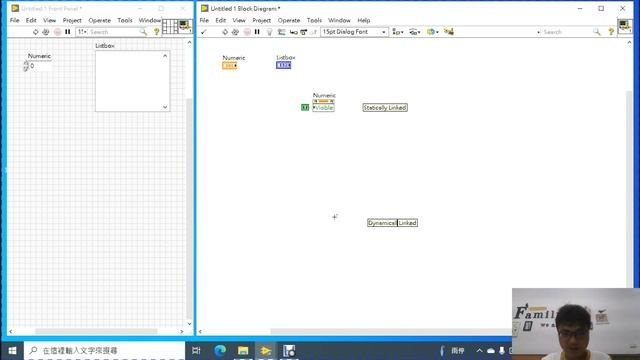
Task: Toggle Highlight Execution light bulb
Action: coord(269,32)
